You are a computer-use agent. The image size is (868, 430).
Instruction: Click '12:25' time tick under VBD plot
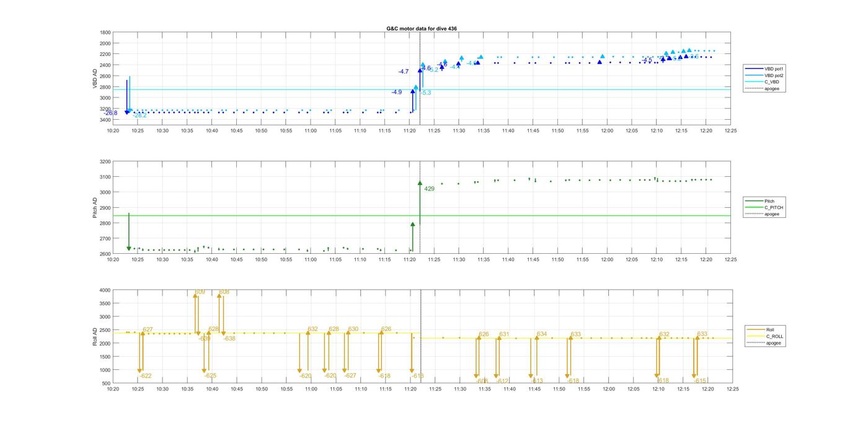click(x=730, y=130)
